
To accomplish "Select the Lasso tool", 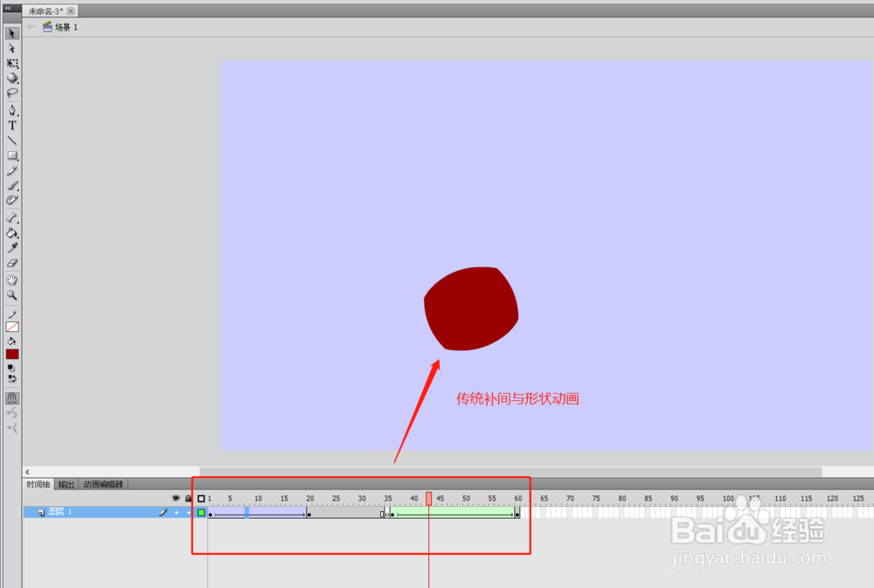I will click(x=11, y=93).
